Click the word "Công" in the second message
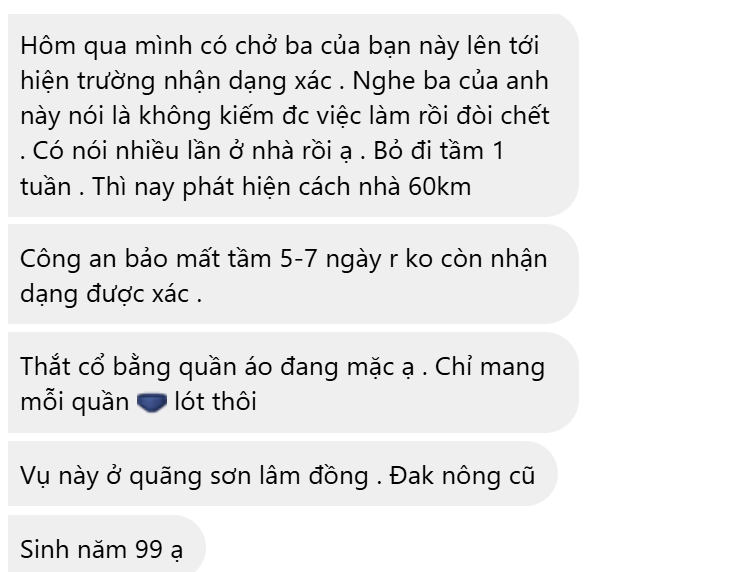Viewport: 737px width, 572px height. [50, 260]
